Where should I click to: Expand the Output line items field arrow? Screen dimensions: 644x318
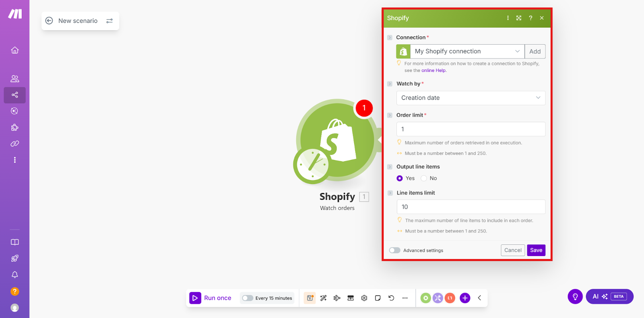point(390,167)
